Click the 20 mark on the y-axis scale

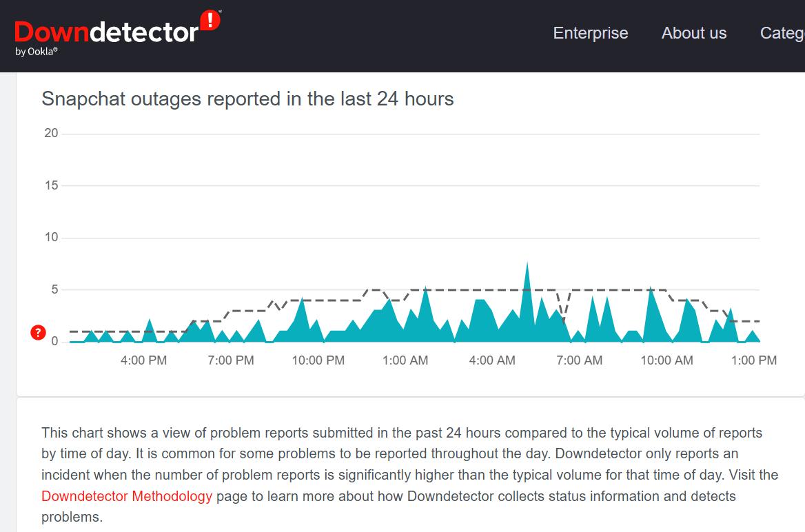pyautogui.click(x=51, y=132)
